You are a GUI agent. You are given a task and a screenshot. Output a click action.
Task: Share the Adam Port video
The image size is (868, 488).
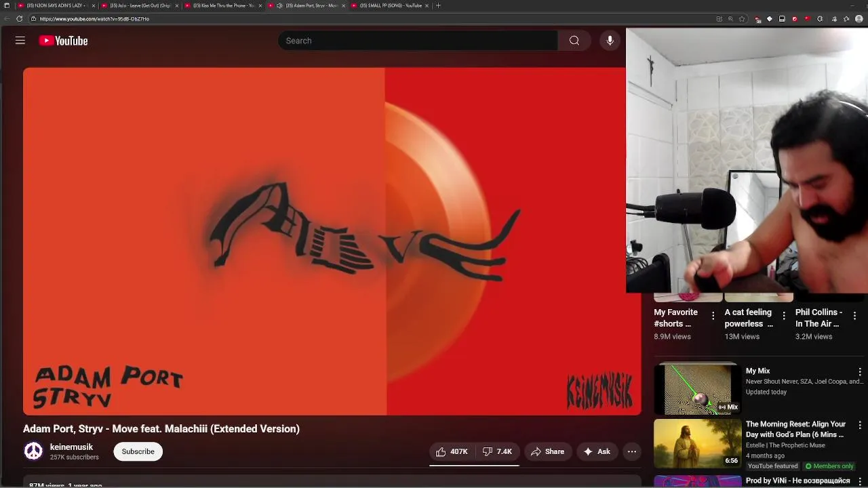[x=547, y=451]
